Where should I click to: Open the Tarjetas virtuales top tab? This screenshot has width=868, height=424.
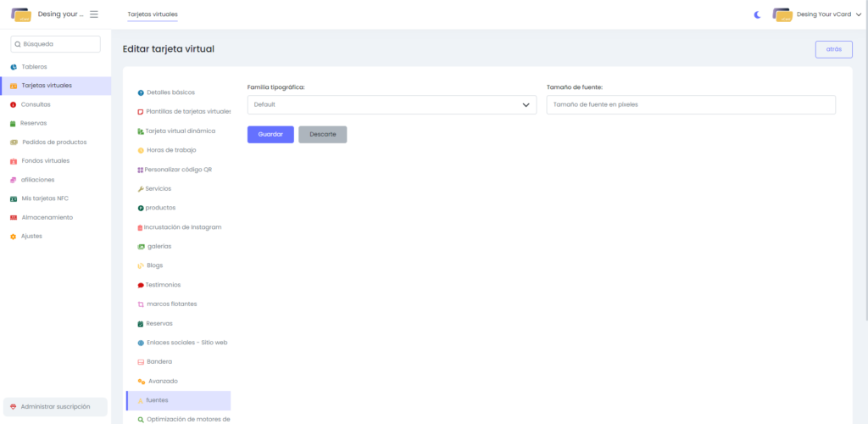[153, 14]
